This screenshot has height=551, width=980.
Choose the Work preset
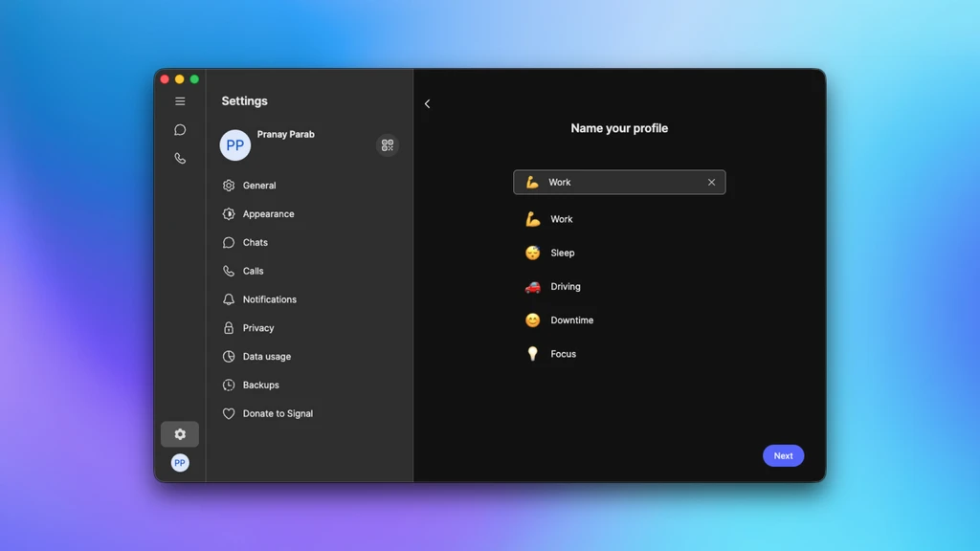(619, 219)
